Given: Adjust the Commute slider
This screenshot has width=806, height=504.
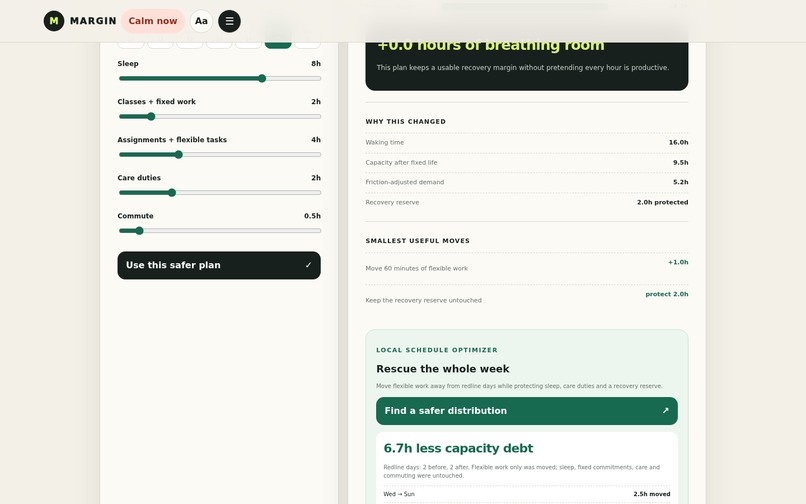Looking at the screenshot, I should coord(219,230).
